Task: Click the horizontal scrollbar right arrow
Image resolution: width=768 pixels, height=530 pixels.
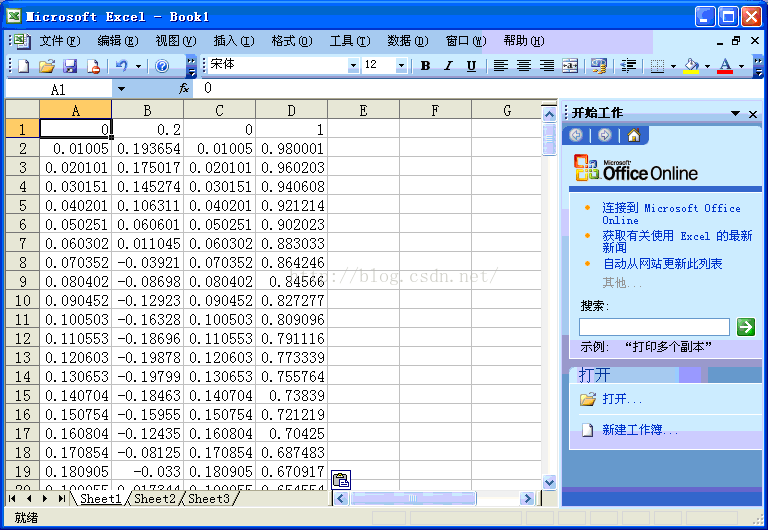Action: pyautogui.click(x=527, y=499)
